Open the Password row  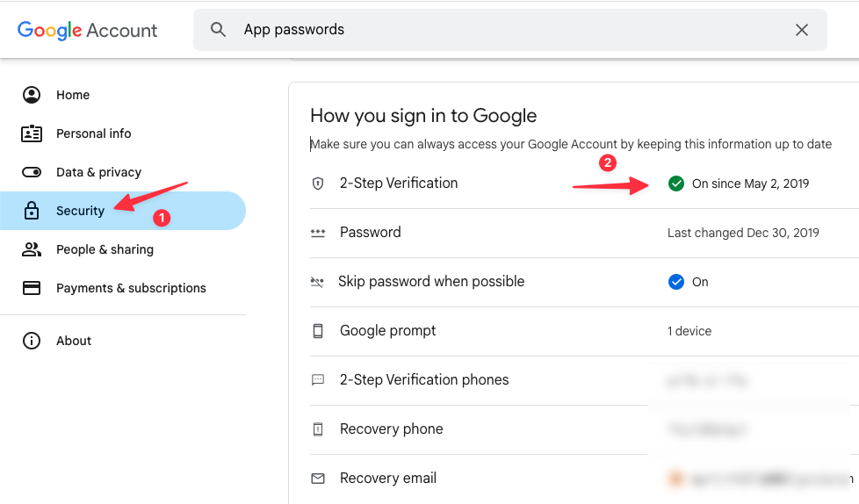click(x=584, y=233)
